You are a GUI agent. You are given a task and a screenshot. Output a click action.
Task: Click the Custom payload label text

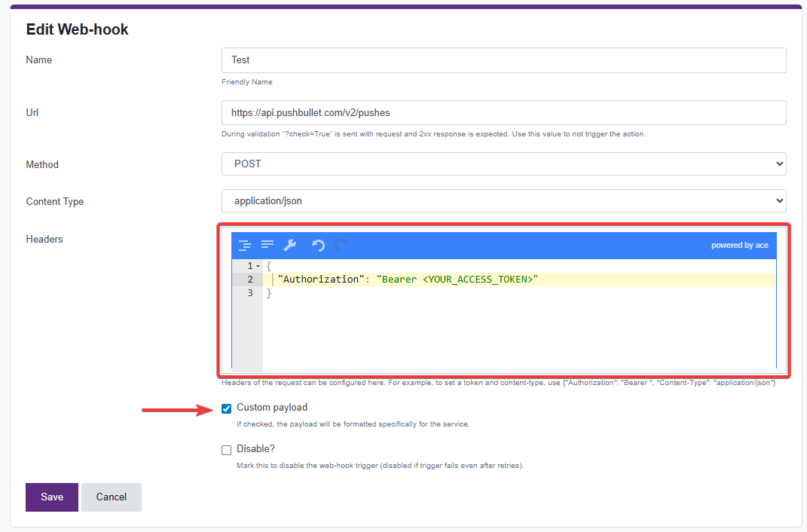coord(272,408)
